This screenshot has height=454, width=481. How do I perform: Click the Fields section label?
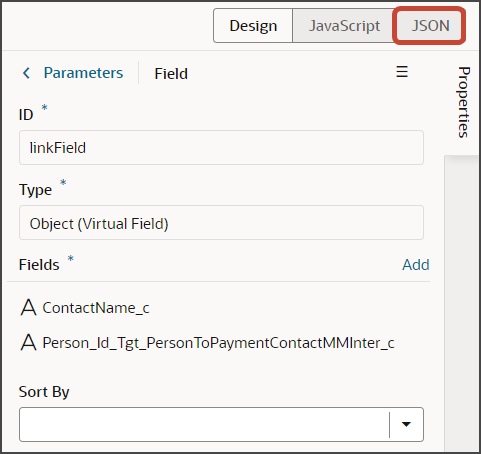click(39, 265)
